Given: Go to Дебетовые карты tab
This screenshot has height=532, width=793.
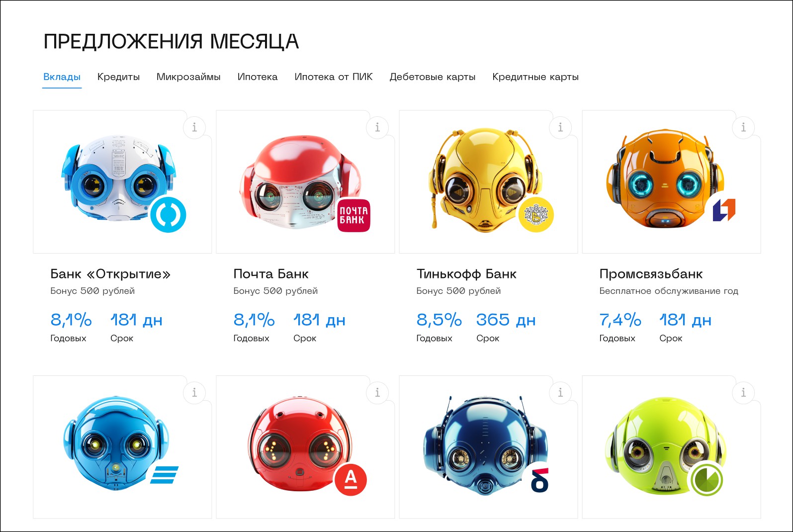Looking at the screenshot, I should [x=433, y=77].
